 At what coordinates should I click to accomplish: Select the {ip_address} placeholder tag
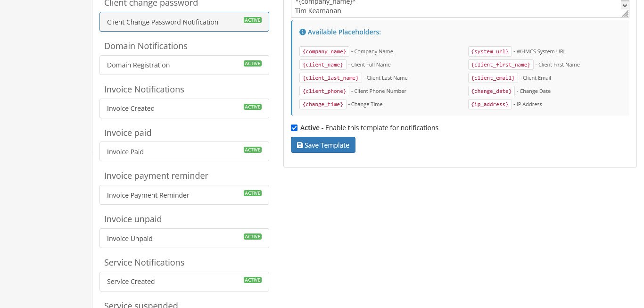pos(490,104)
